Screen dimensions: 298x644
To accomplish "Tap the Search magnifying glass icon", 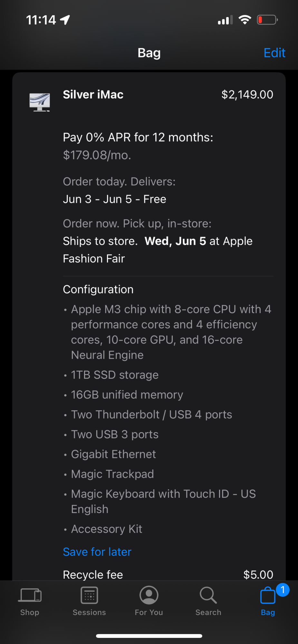I will (208, 595).
